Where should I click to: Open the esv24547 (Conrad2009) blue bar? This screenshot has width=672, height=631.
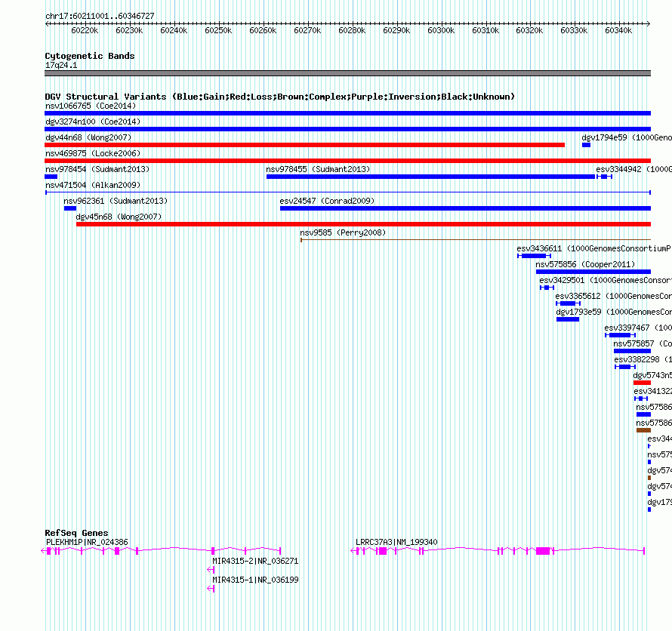[x=465, y=208]
